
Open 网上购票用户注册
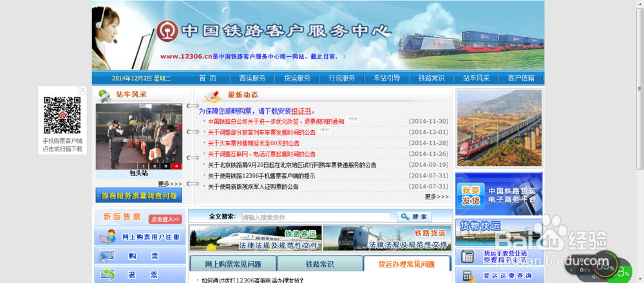pos(151,237)
